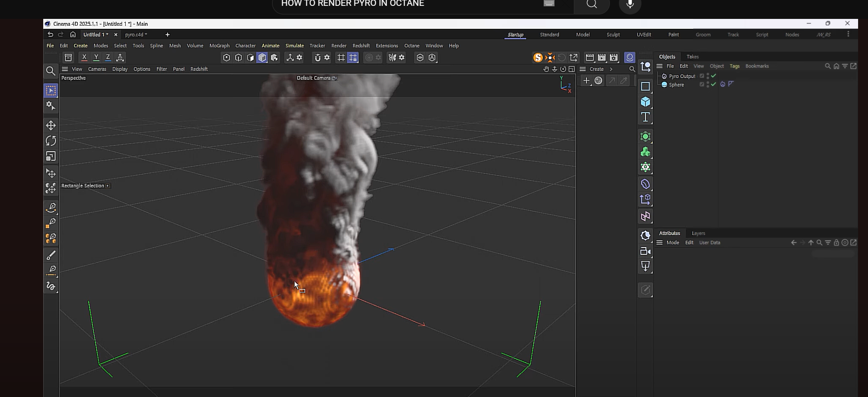868x397 pixels.
Task: Open the Octane menu
Action: click(412, 46)
